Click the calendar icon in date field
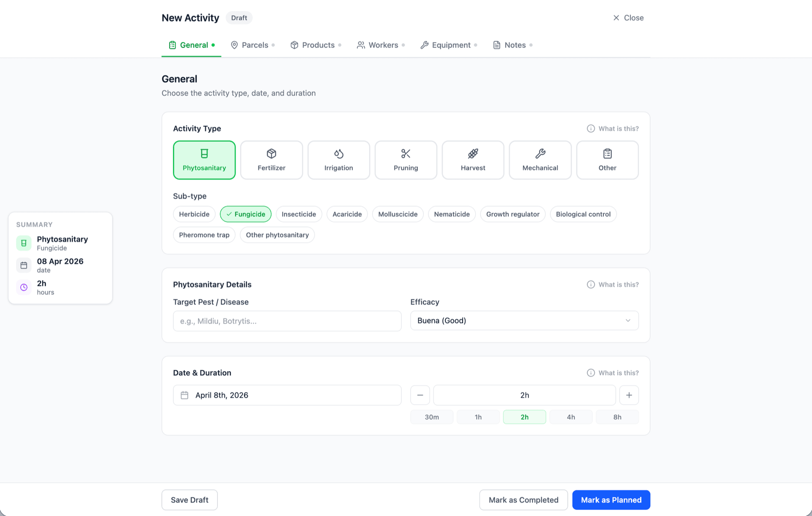This screenshot has height=516, width=812. tap(184, 395)
